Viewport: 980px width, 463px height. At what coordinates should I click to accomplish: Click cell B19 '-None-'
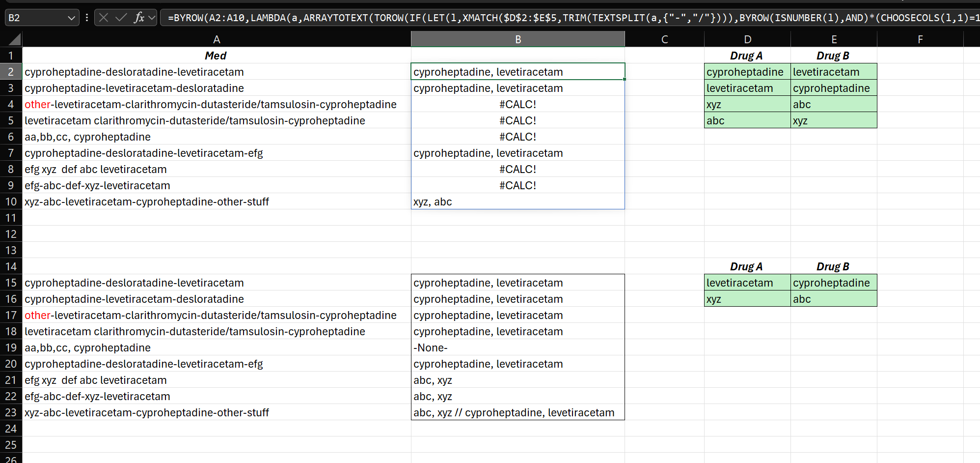pyautogui.click(x=518, y=347)
